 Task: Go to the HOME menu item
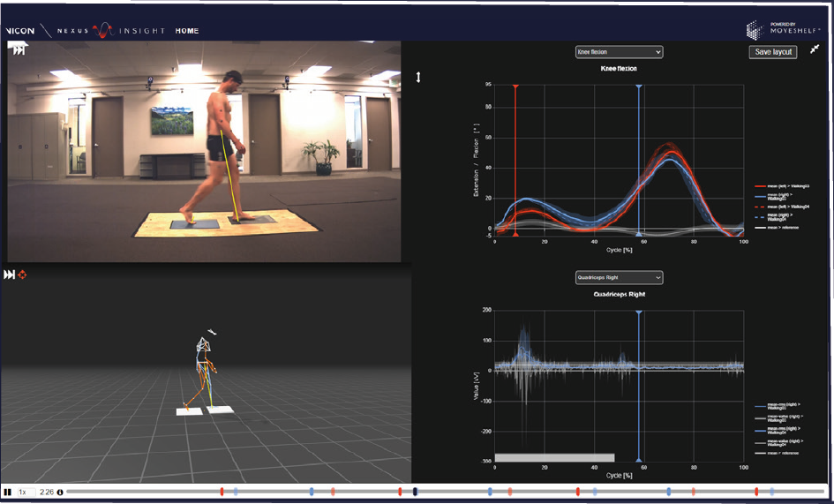click(x=187, y=31)
